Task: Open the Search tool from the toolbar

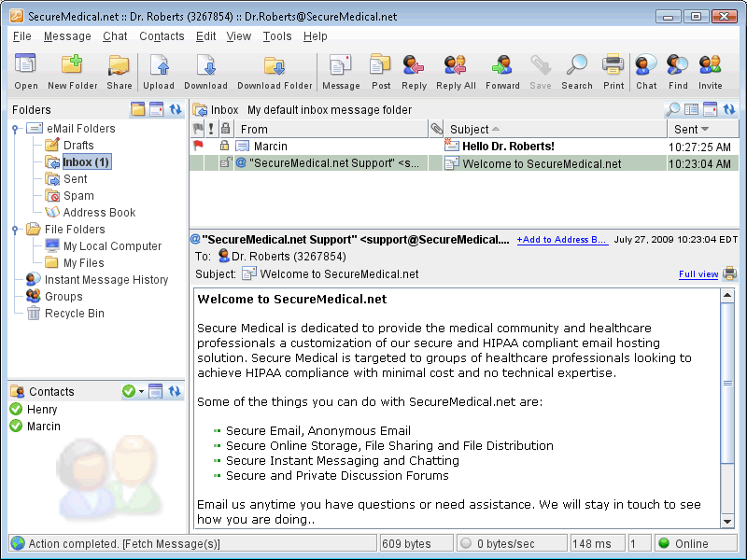Action: (x=576, y=65)
